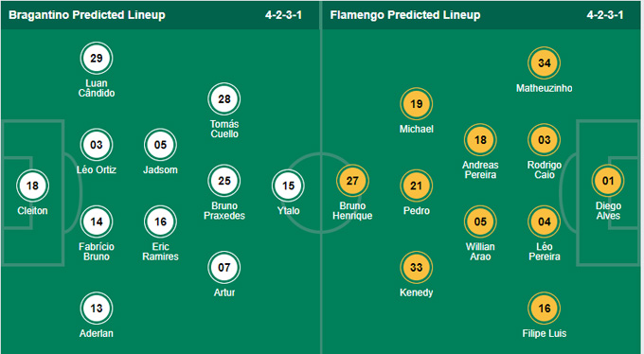
Task: Click Aderlan's number 13 badge
Action: (97, 309)
